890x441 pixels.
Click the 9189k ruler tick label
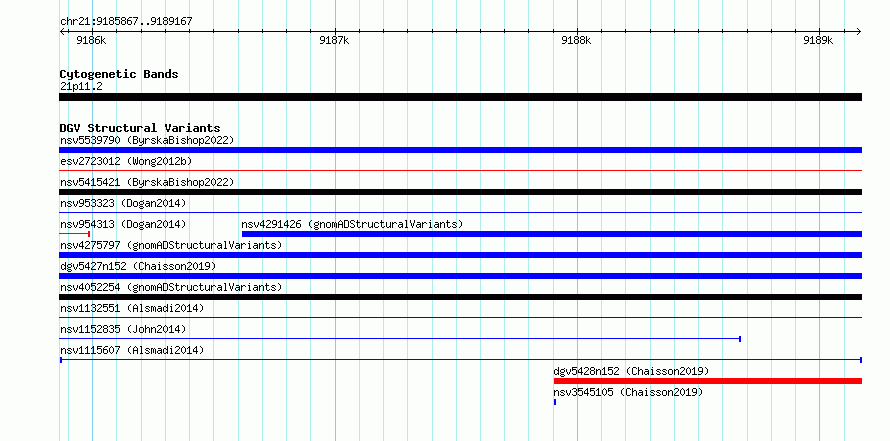(818, 40)
